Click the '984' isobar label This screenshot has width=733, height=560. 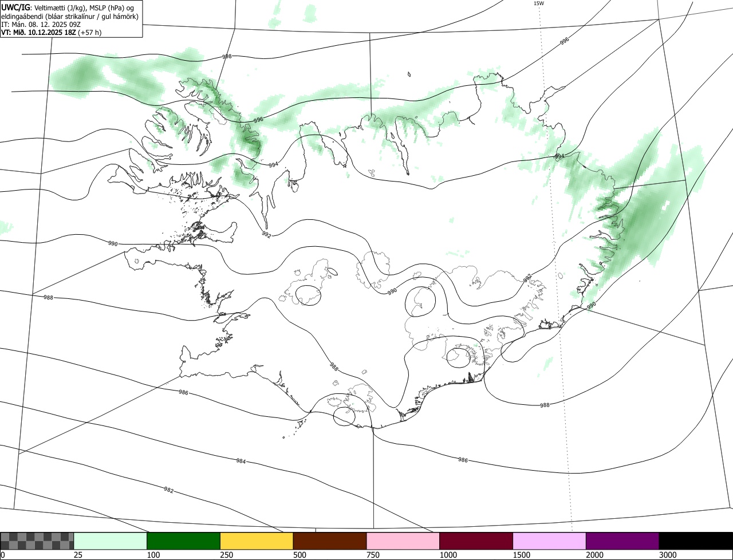coord(241,460)
